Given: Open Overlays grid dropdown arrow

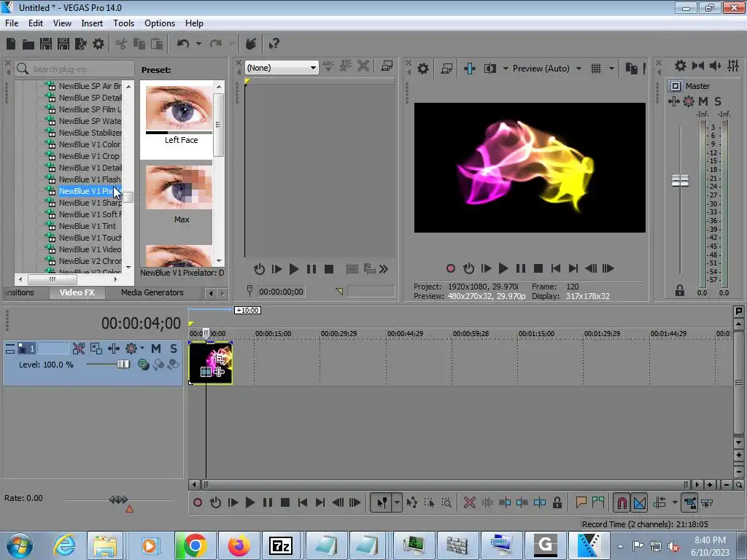Looking at the screenshot, I should [612, 69].
